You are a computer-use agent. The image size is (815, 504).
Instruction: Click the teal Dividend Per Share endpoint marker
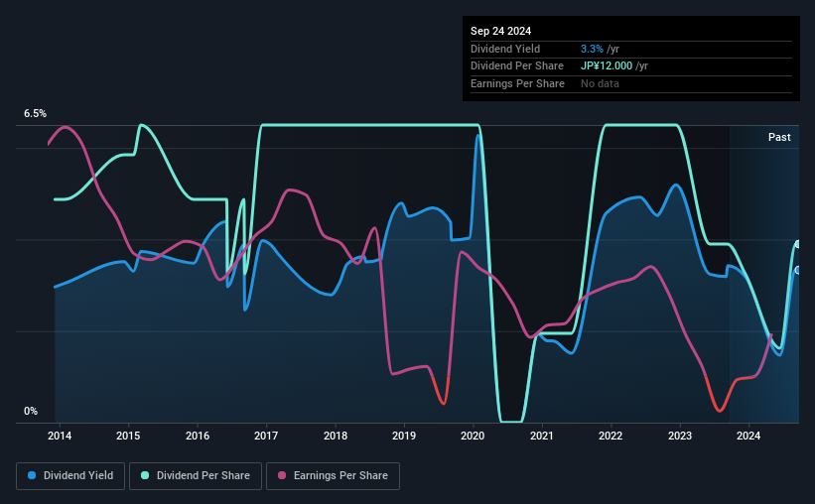click(x=798, y=244)
